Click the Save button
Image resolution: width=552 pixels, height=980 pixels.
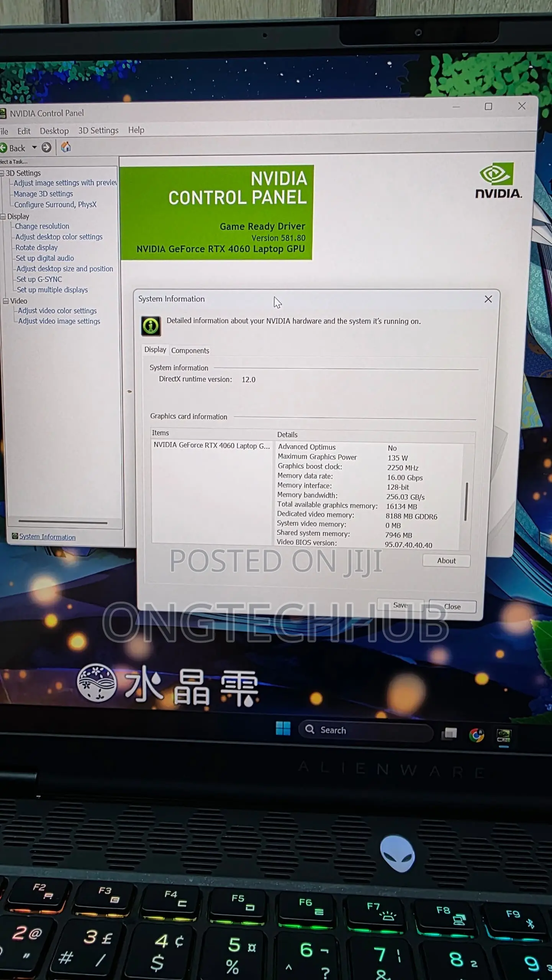click(400, 605)
